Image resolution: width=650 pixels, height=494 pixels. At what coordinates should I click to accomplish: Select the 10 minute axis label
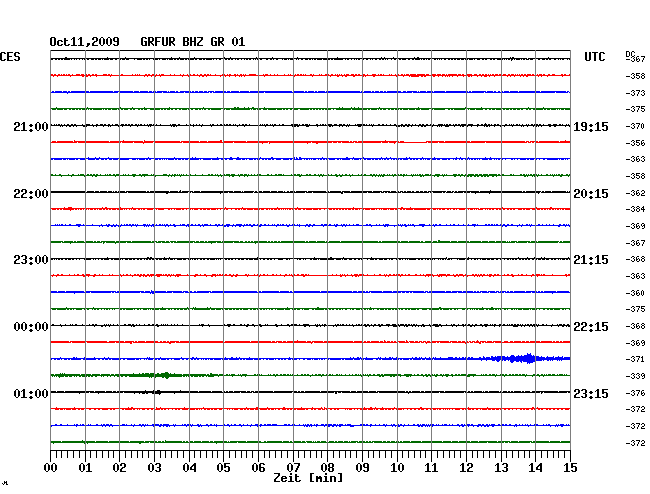coord(397,468)
